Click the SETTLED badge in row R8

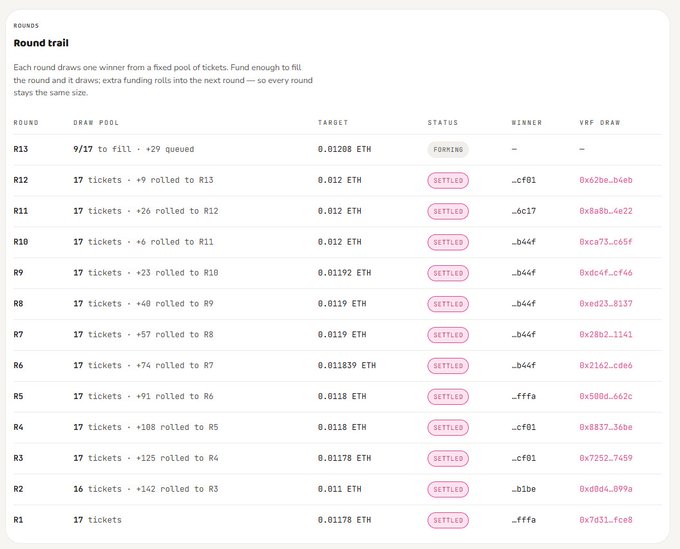pyautogui.click(x=448, y=304)
